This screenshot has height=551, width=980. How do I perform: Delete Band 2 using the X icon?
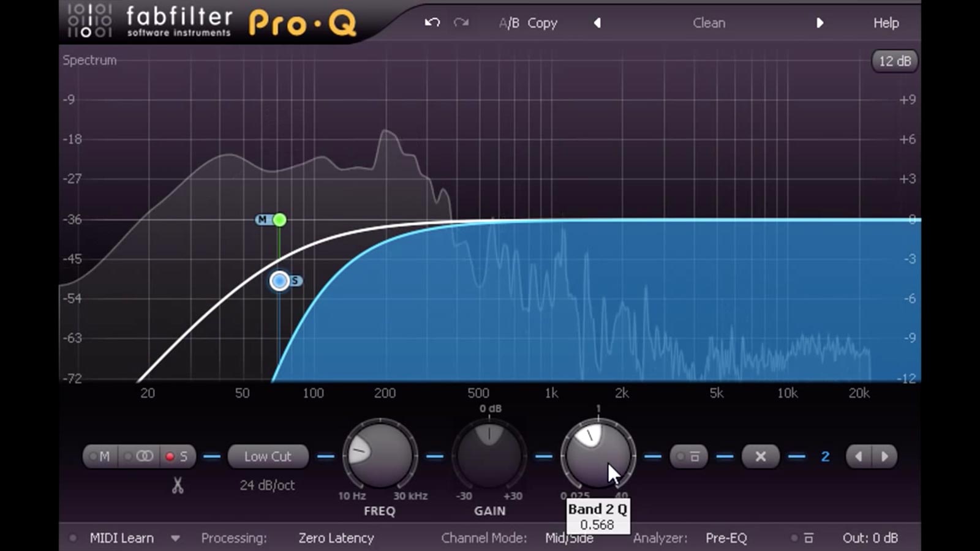(760, 456)
